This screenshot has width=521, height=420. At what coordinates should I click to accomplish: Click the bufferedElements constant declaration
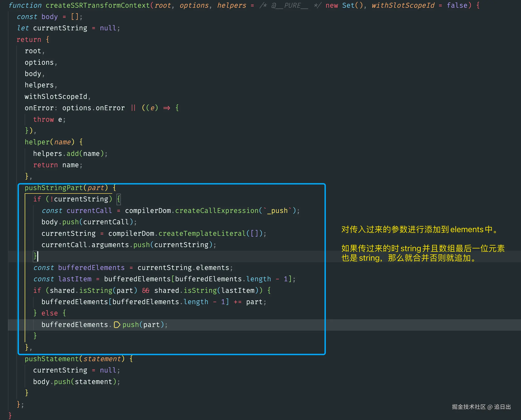91,267
